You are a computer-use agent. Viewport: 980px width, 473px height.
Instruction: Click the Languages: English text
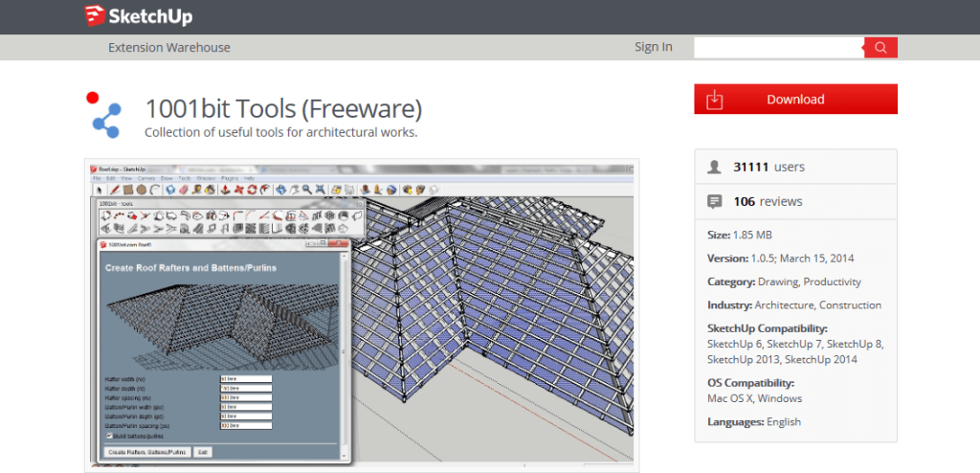[x=754, y=421]
